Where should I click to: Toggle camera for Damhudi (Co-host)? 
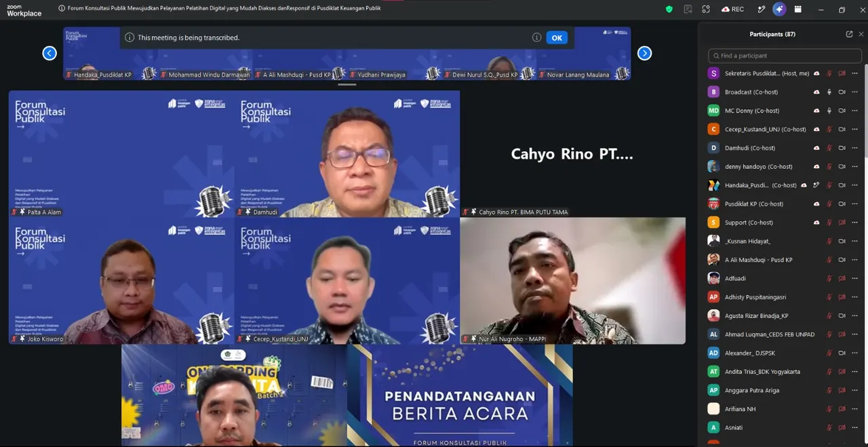click(842, 148)
